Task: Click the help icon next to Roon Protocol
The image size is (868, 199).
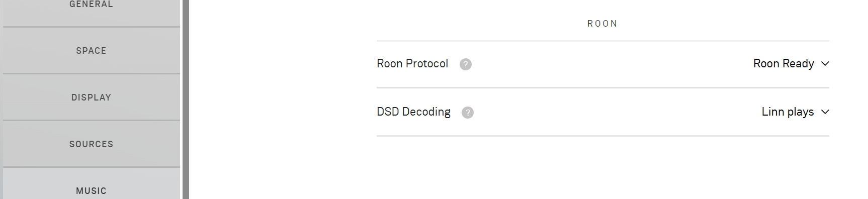Action: [466, 64]
